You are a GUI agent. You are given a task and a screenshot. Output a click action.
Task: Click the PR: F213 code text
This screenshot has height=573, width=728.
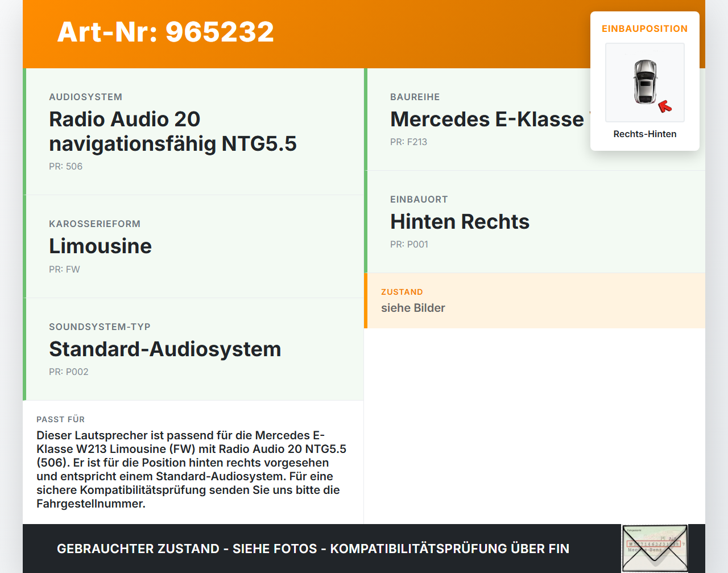408,142
